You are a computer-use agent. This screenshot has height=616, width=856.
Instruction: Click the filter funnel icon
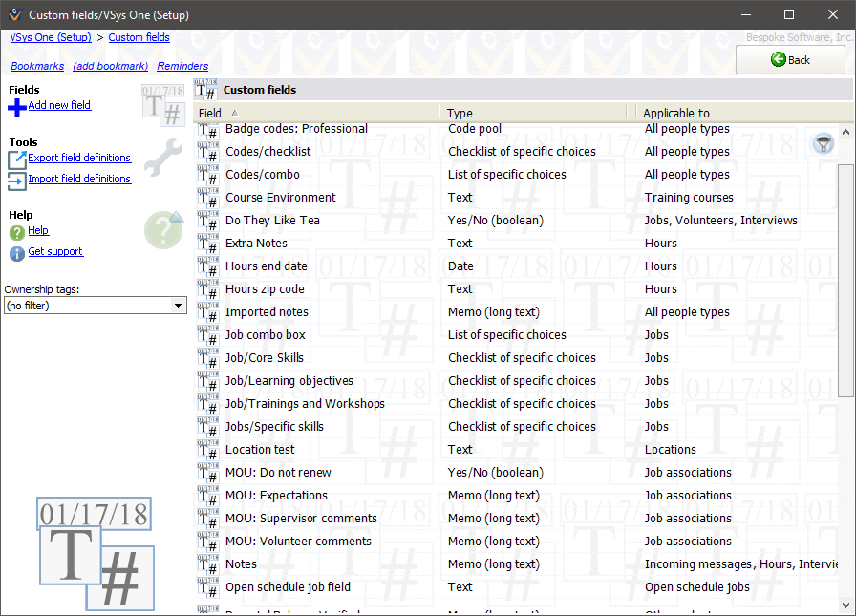822,143
